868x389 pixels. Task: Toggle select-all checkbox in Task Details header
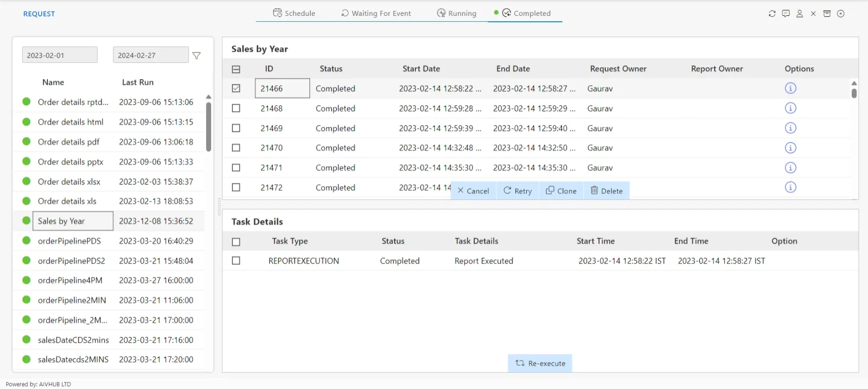[236, 242]
